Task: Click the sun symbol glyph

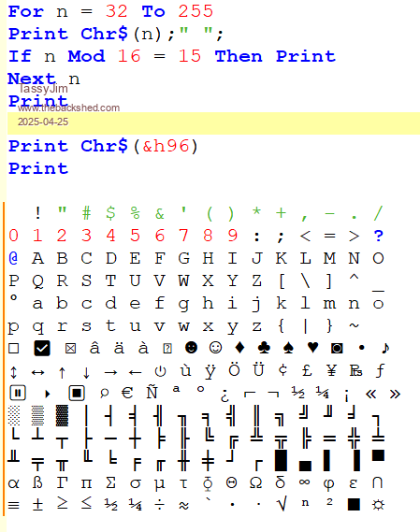Action: [378, 505]
